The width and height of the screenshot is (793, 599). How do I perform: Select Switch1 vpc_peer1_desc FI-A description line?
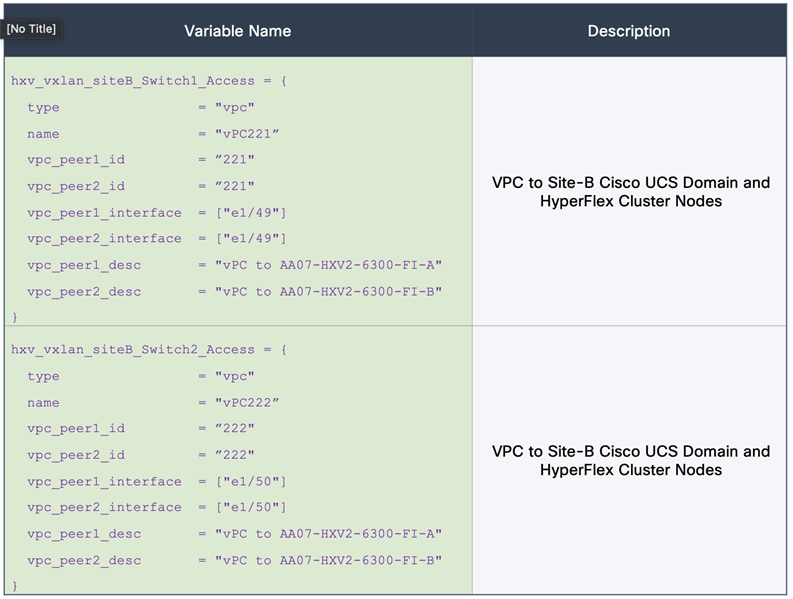[235, 265]
